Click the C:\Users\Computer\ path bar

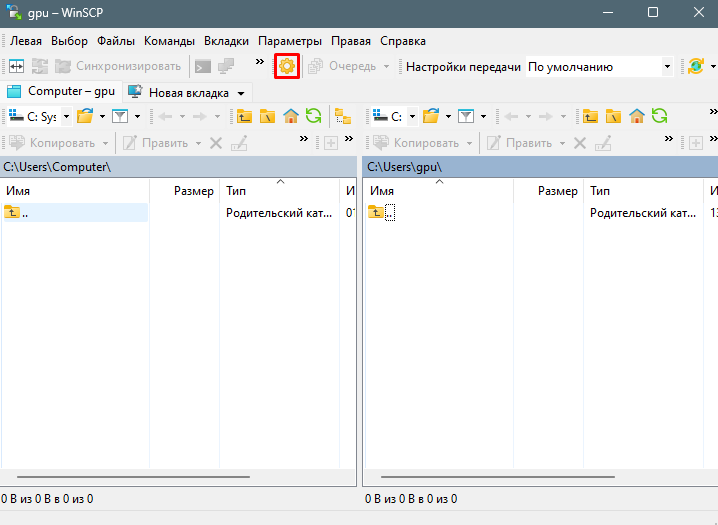pos(178,167)
